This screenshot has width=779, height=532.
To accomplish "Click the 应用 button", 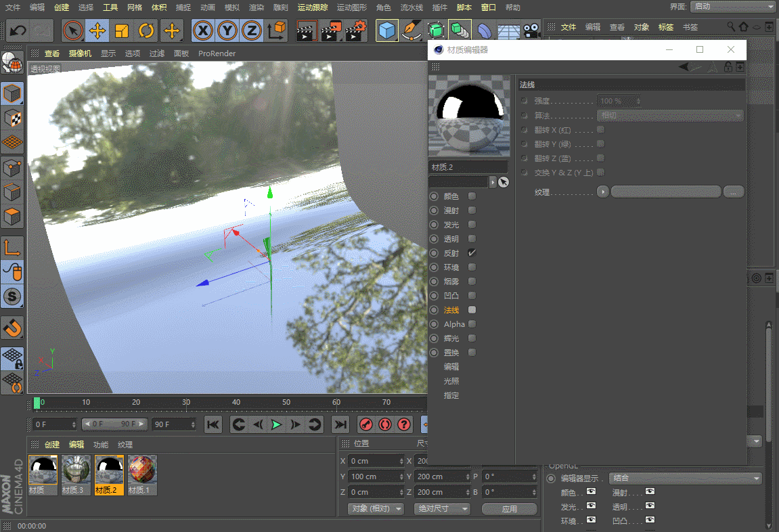I will point(509,509).
